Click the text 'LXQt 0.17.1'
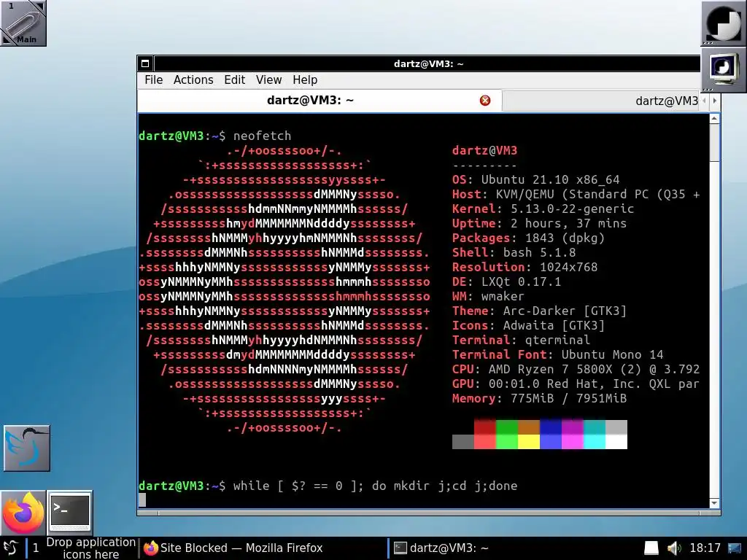747x560 pixels. [521, 282]
